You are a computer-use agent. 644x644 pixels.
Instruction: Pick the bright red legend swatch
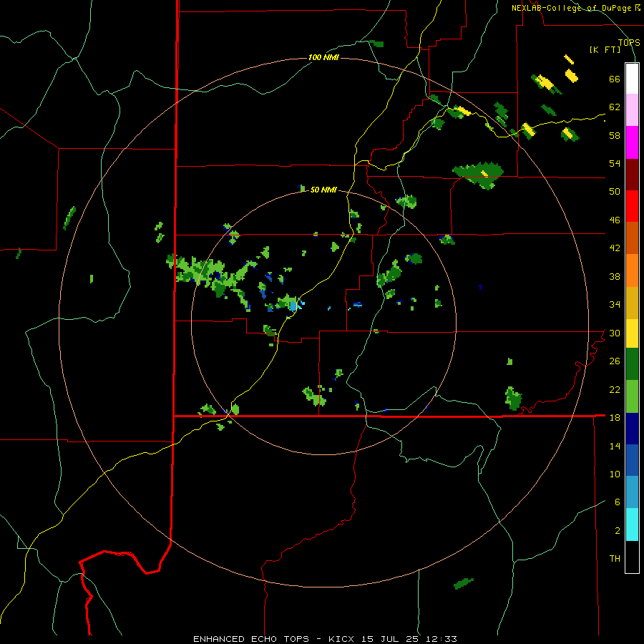coord(632,206)
